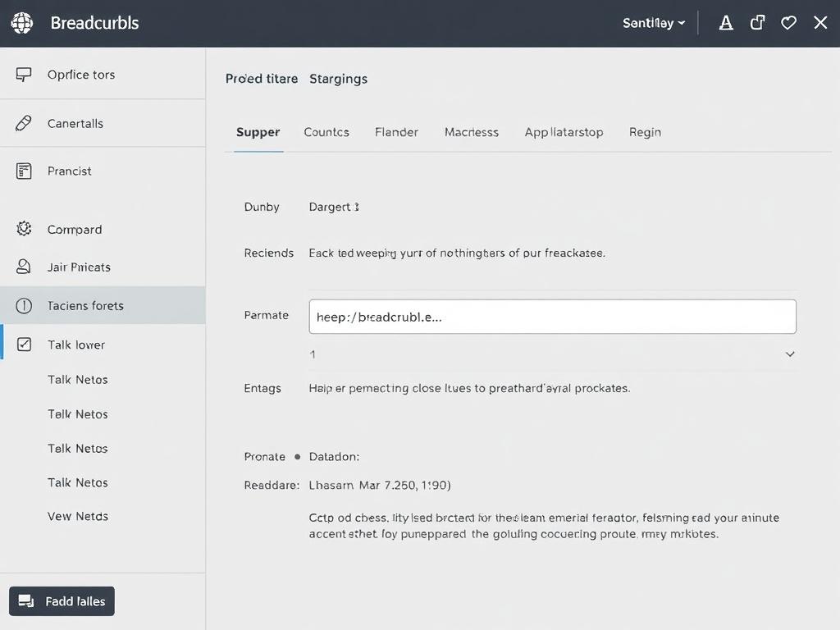Click the heart favorite icon
The width and height of the screenshot is (840, 630).
tap(788, 23)
